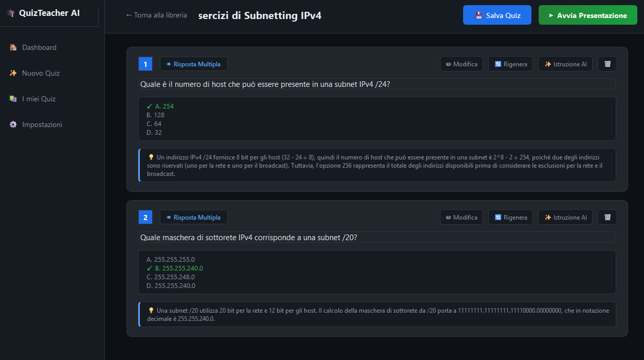The width and height of the screenshot is (644, 360).
Task: Click the Dashboard house icon in sidebar
Action: click(13, 47)
